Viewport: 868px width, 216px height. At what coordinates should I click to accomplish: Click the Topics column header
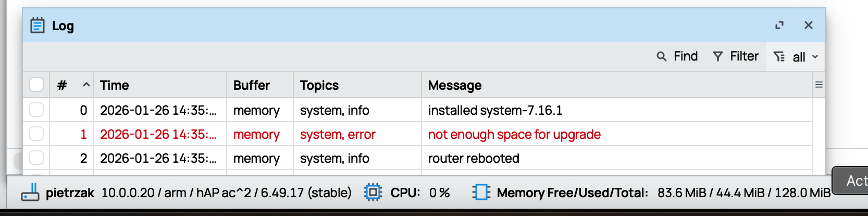pos(319,85)
